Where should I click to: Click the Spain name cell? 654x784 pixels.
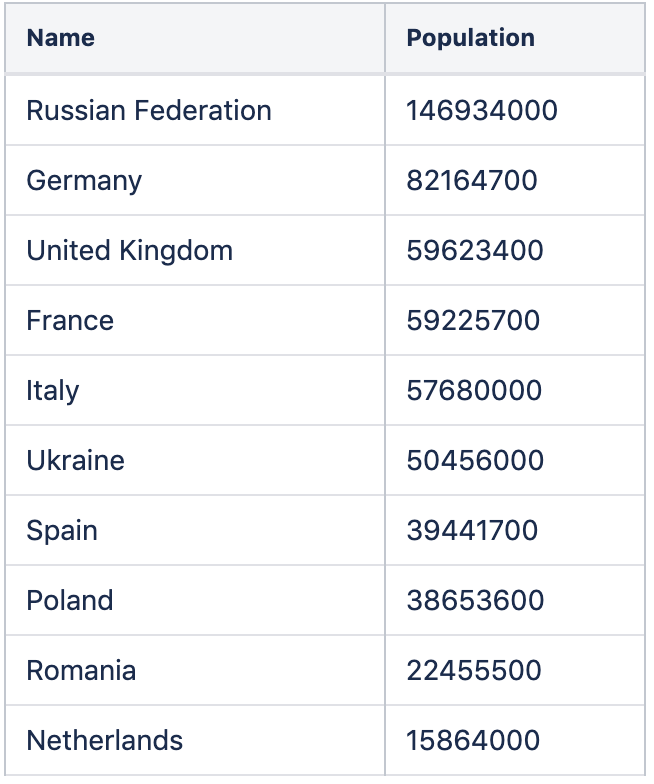tap(62, 530)
